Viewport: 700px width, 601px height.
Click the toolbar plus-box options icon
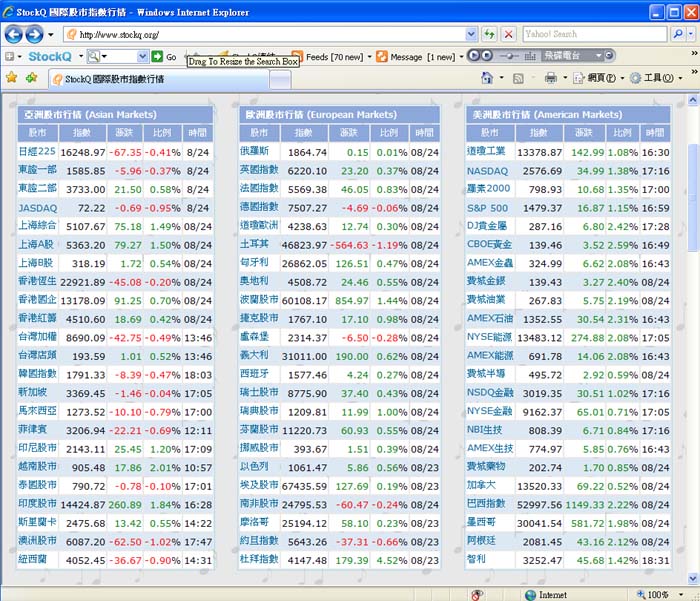coord(9,57)
